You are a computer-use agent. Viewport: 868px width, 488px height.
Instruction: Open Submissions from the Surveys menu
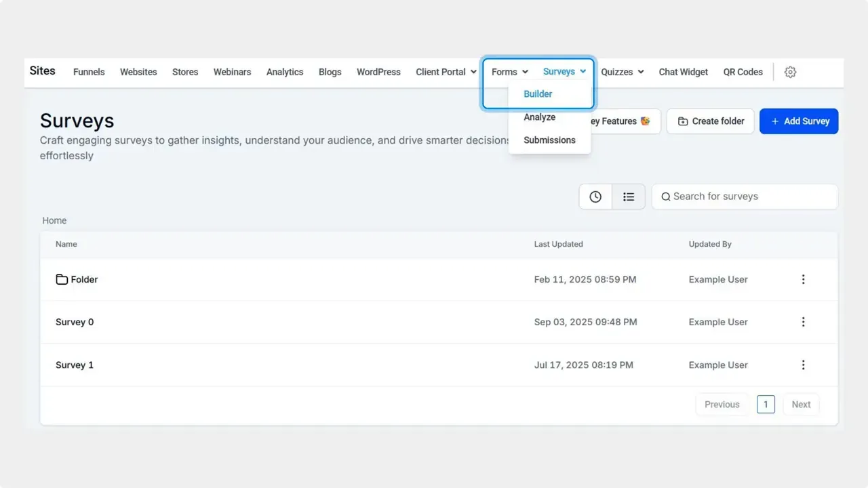549,140
